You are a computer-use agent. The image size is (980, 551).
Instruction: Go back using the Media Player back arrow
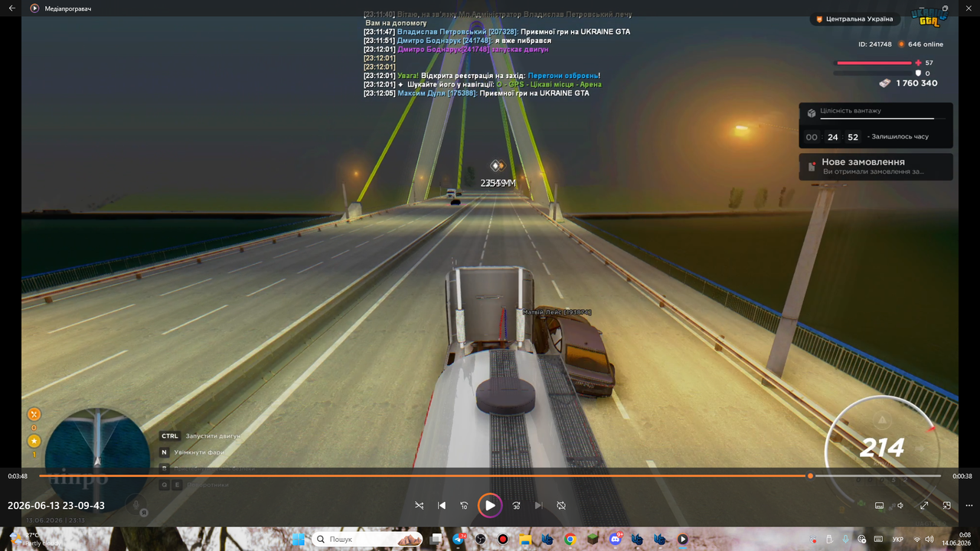11,8
